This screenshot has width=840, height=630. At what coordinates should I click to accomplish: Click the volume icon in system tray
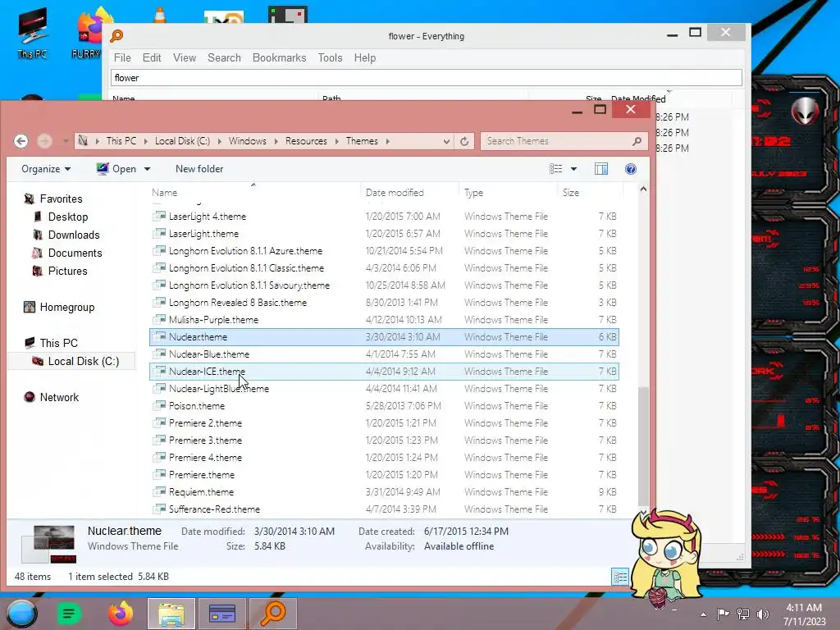[763, 614]
